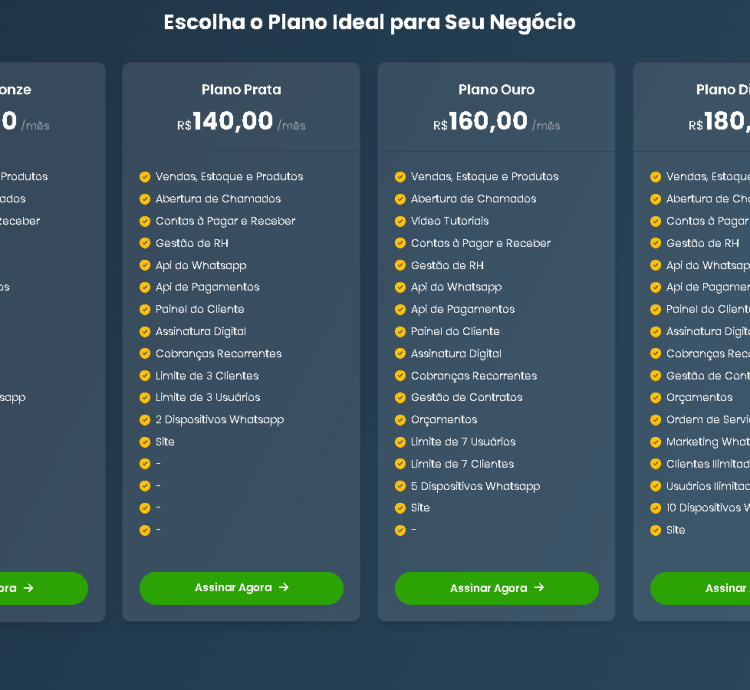Click the R$160,00 price in Plano Ouro

[487, 122]
